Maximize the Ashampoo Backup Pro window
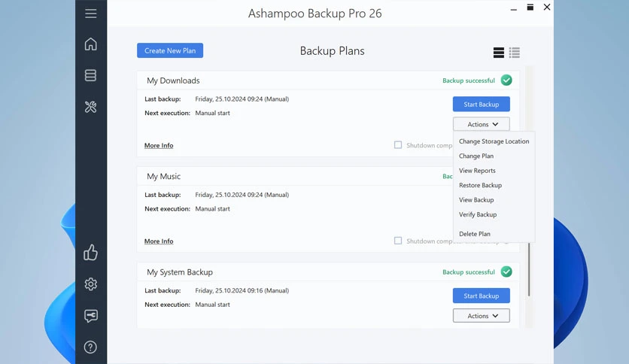The image size is (629, 364). [530, 8]
